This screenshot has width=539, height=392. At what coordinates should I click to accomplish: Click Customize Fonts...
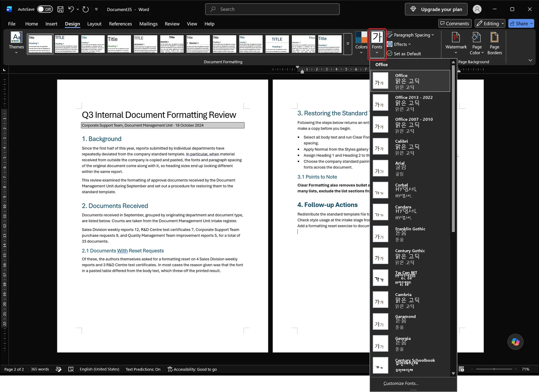(401, 383)
